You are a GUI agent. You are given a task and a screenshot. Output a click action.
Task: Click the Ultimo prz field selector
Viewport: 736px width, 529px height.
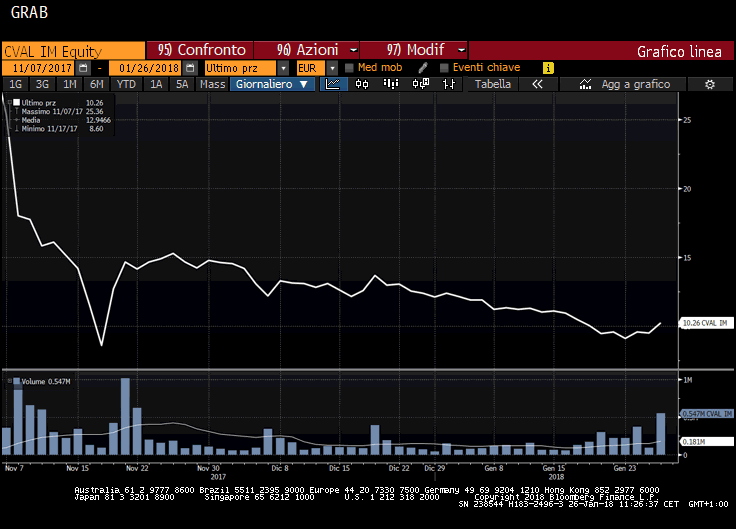click(241, 68)
